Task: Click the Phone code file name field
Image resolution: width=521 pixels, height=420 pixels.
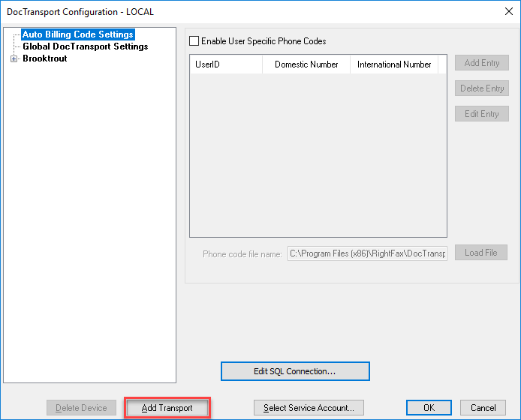Action: [367, 253]
